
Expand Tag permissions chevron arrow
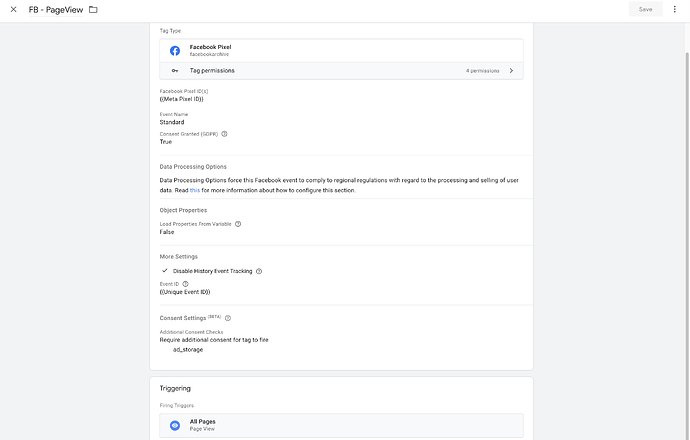511,71
